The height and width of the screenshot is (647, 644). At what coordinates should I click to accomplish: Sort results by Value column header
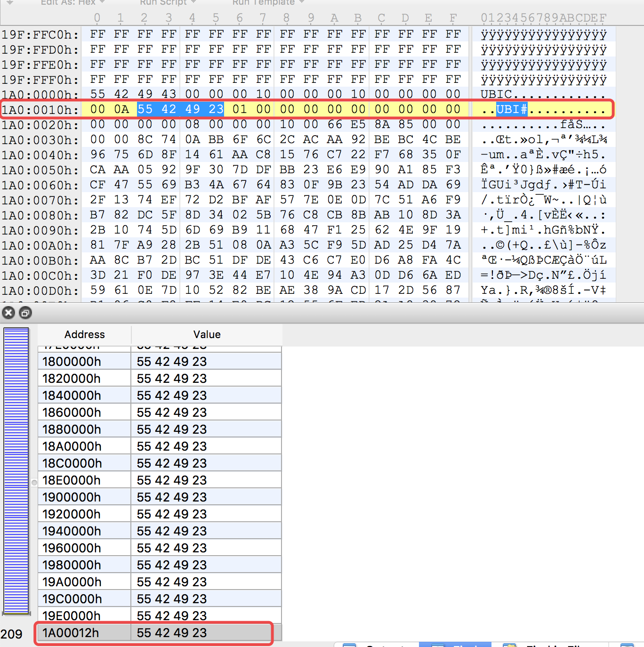click(207, 335)
